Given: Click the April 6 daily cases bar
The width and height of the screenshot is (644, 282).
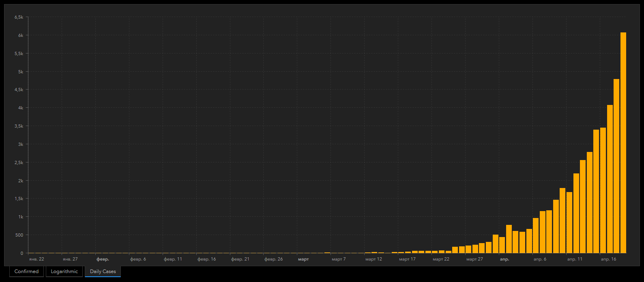Looking at the screenshot, I should tap(536, 235).
